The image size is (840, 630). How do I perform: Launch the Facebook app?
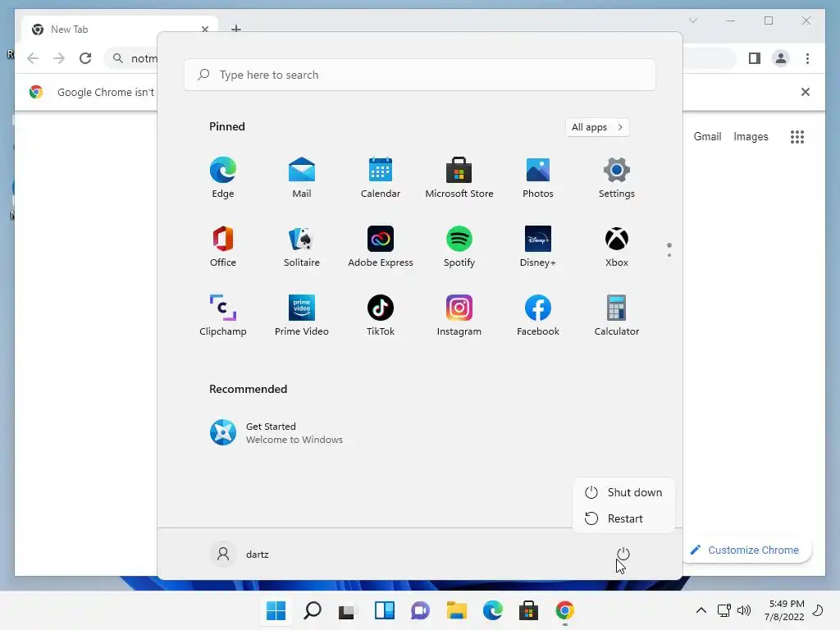point(538,316)
